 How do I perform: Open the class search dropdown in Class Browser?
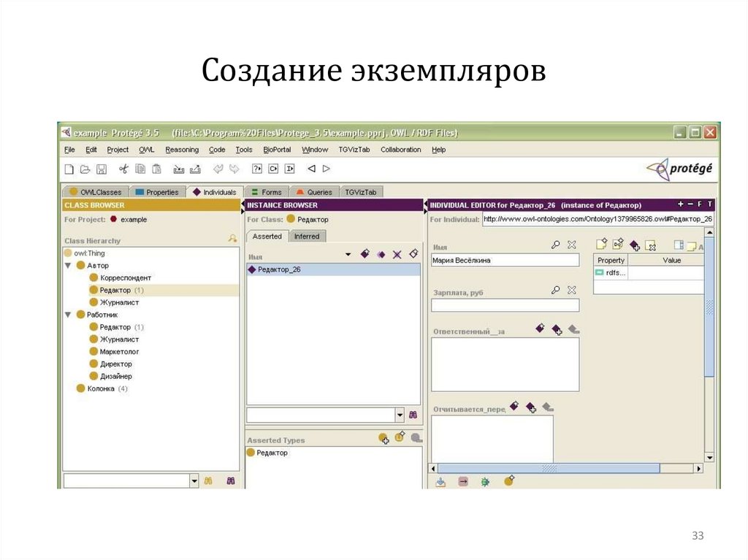(194, 481)
